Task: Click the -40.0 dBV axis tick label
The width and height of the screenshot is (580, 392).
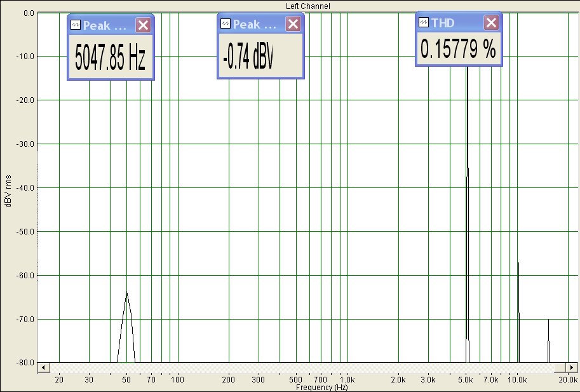Action: pyautogui.click(x=25, y=187)
